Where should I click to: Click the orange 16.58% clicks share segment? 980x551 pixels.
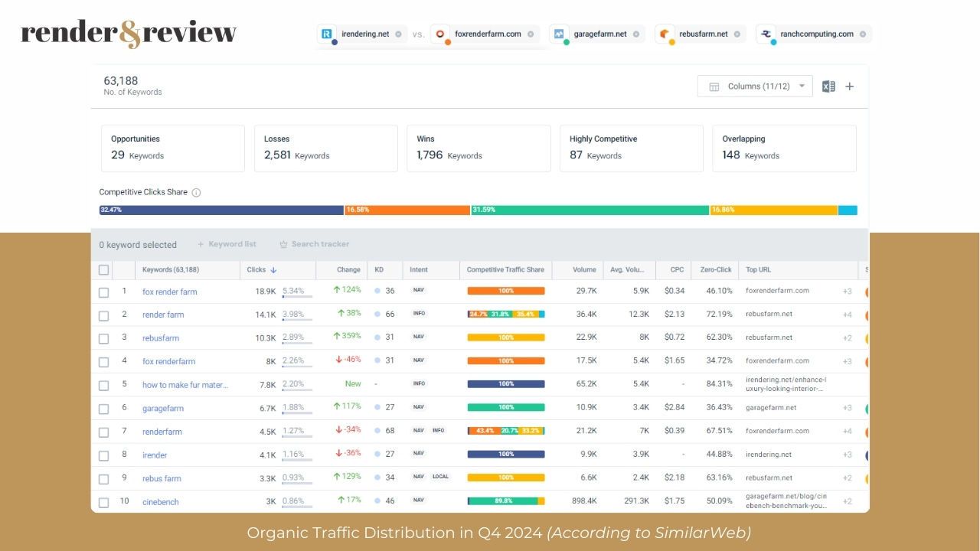coord(407,210)
